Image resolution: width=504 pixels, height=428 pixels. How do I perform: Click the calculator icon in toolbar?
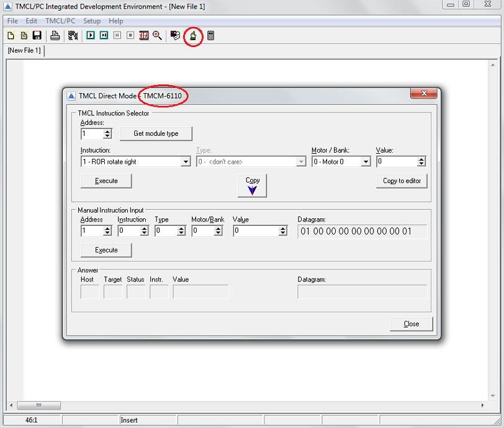(x=211, y=36)
